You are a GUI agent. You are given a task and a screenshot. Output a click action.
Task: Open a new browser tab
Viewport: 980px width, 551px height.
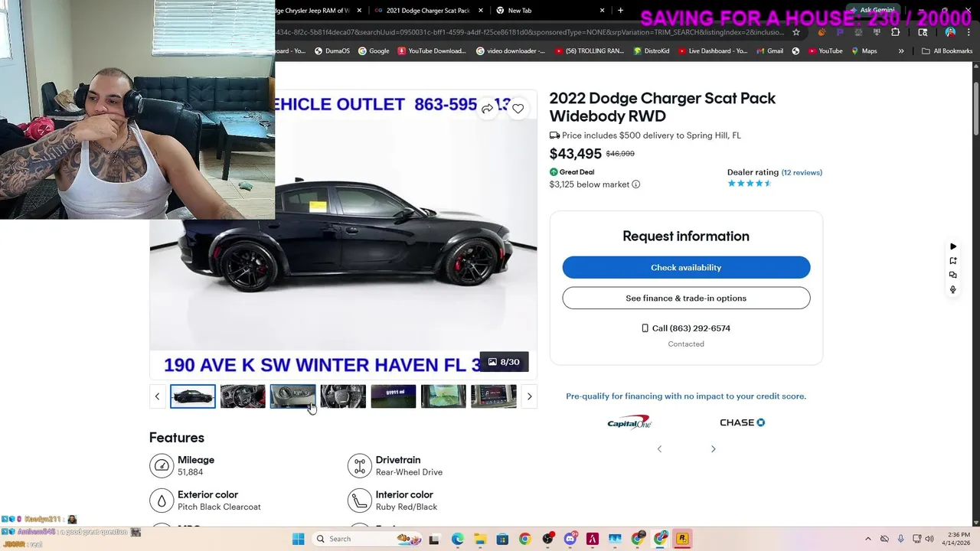pos(620,11)
